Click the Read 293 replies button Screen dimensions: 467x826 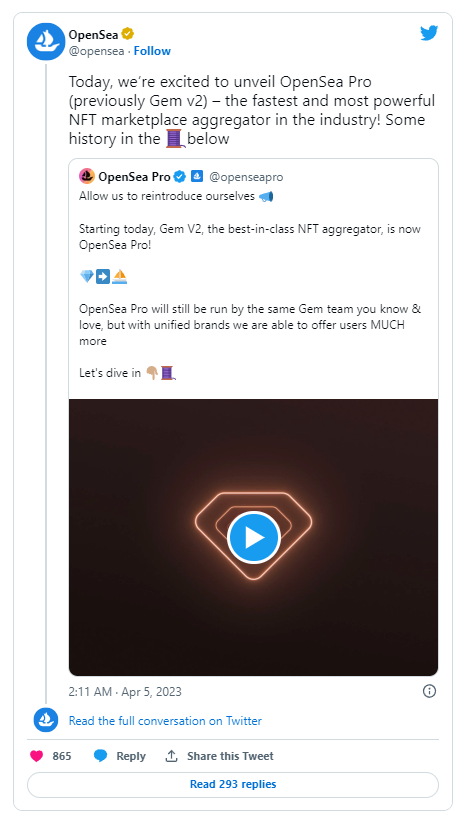(x=233, y=784)
